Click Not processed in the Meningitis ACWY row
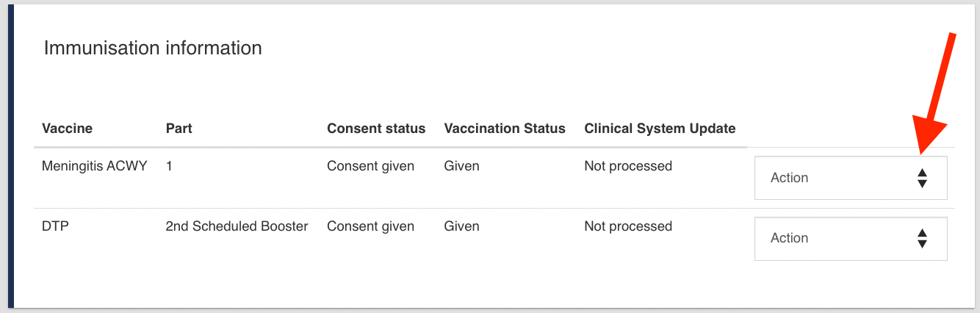980x313 pixels. tap(627, 166)
